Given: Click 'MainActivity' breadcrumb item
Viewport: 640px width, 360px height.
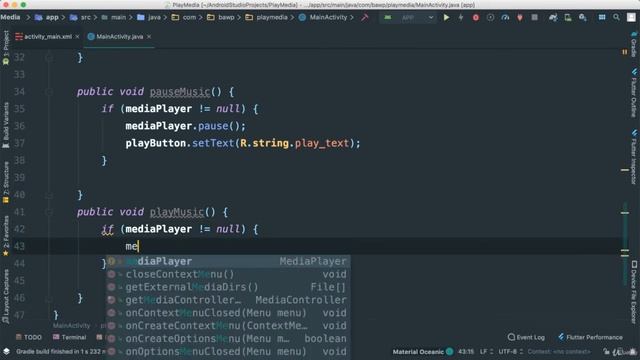Looking at the screenshot, I should coord(323,18).
